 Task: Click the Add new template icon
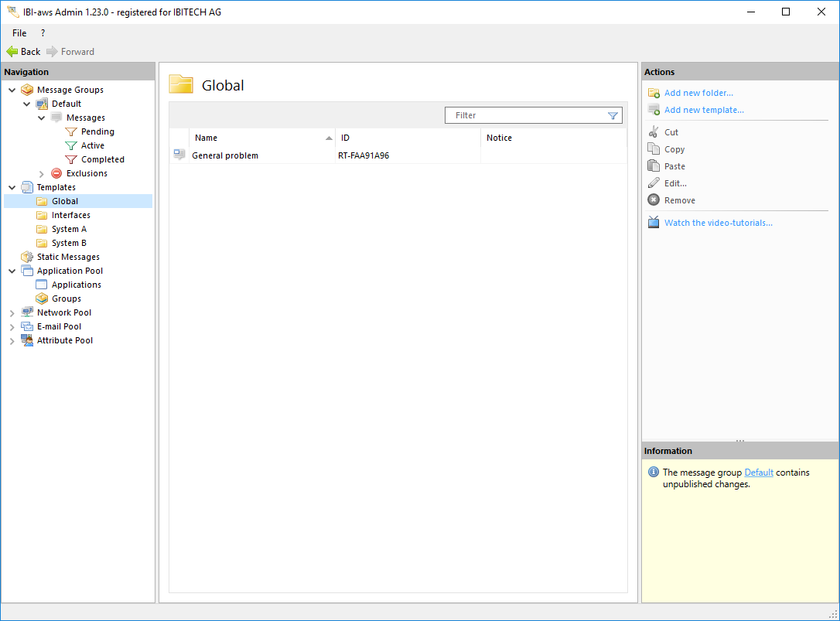(654, 110)
